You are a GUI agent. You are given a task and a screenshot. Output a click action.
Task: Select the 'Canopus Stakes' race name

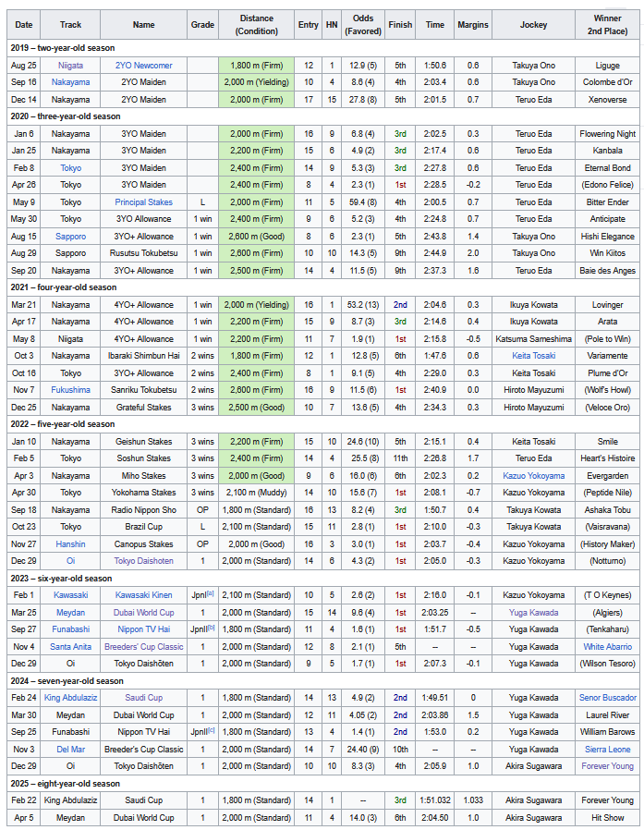tap(143, 544)
